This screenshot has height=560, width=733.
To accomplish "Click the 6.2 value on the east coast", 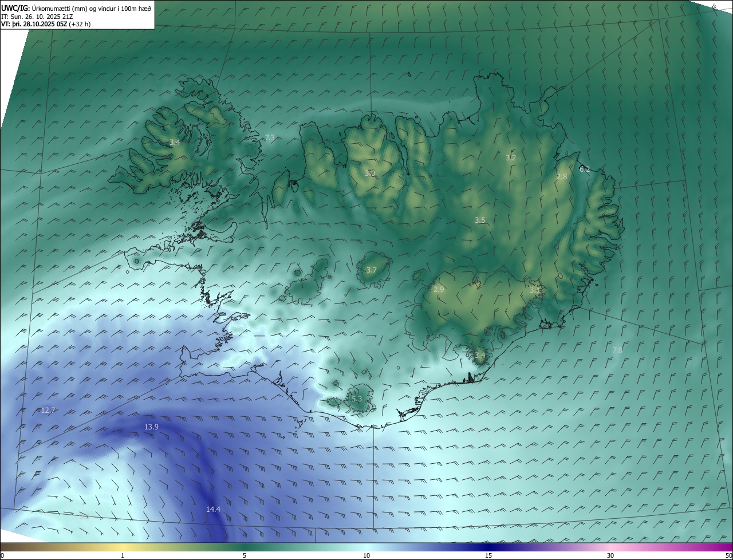I will [585, 169].
